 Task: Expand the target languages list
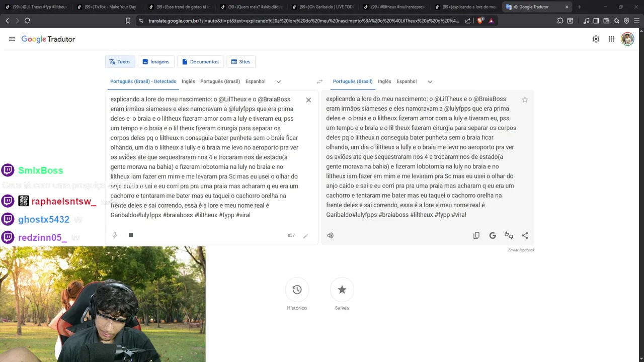tap(430, 81)
